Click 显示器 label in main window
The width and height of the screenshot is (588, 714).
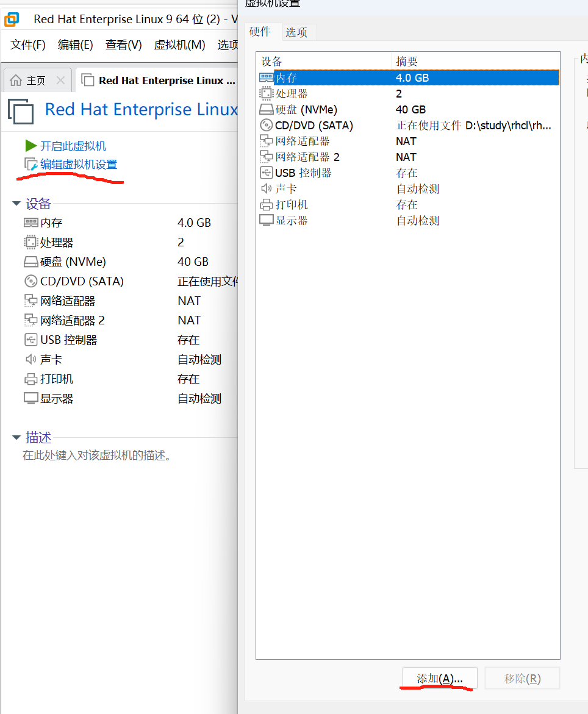coord(57,399)
